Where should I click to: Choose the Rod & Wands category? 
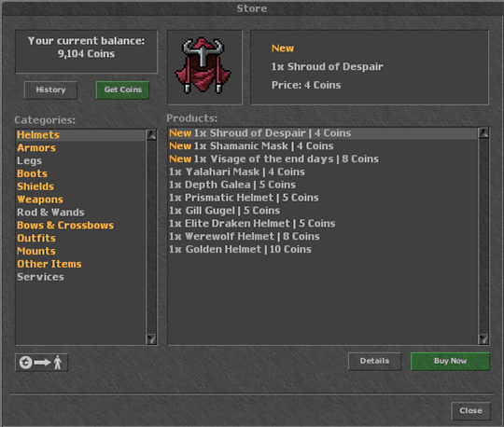click(x=50, y=213)
